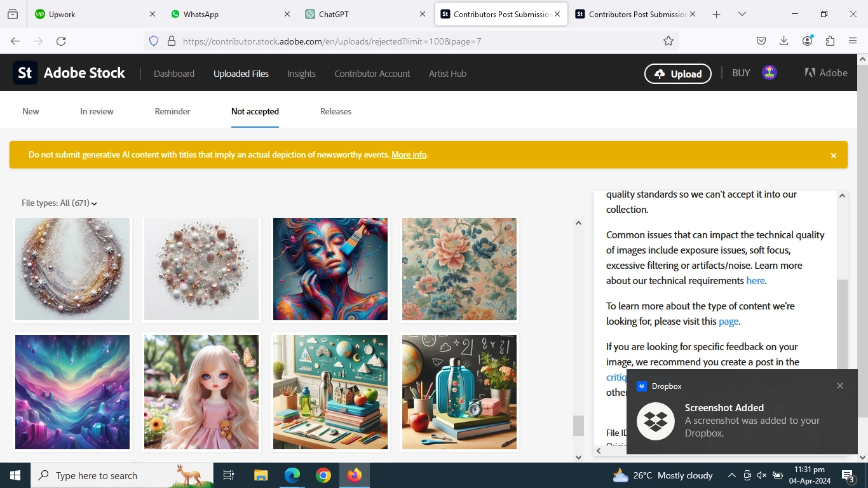
Task: Go to Dashboard page
Action: [174, 74]
